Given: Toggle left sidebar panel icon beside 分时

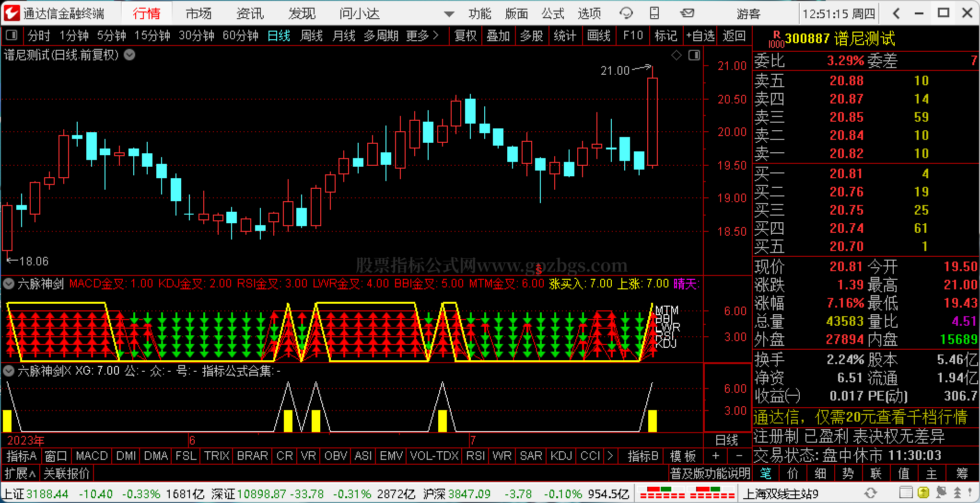Looking at the screenshot, I should pos(11,35).
